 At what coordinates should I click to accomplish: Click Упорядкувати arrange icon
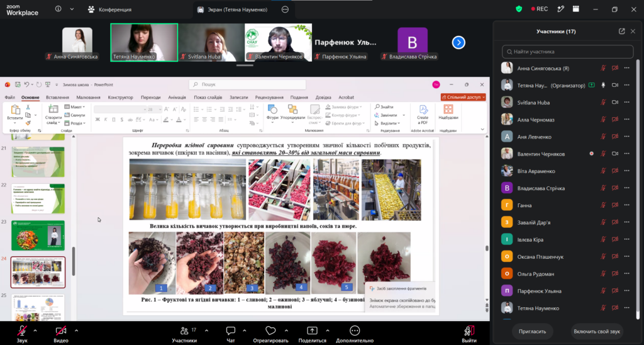point(292,109)
